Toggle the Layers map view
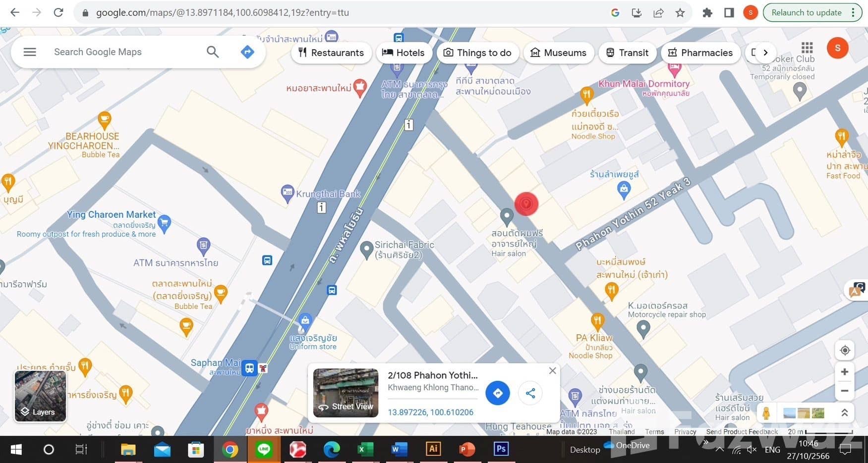This screenshot has width=868, height=463. 40,396
